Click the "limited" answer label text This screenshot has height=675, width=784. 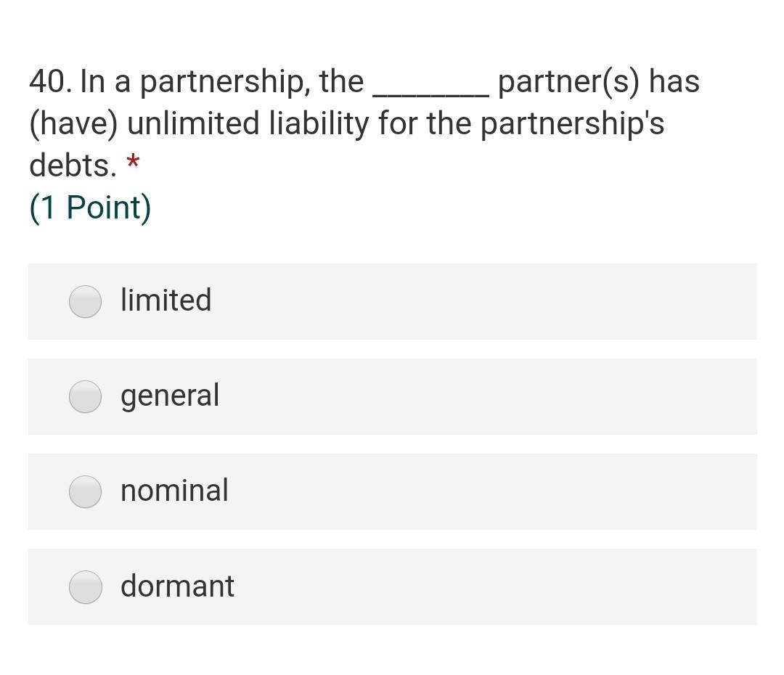click(x=166, y=300)
